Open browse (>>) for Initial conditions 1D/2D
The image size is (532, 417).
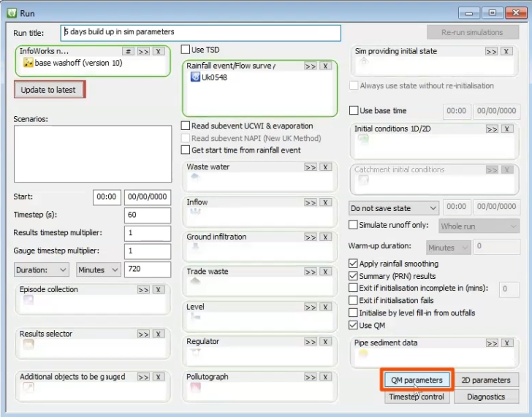pyautogui.click(x=492, y=129)
